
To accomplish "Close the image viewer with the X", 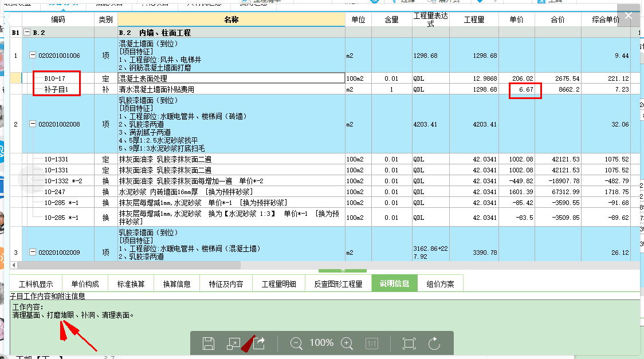I will [629, 15].
